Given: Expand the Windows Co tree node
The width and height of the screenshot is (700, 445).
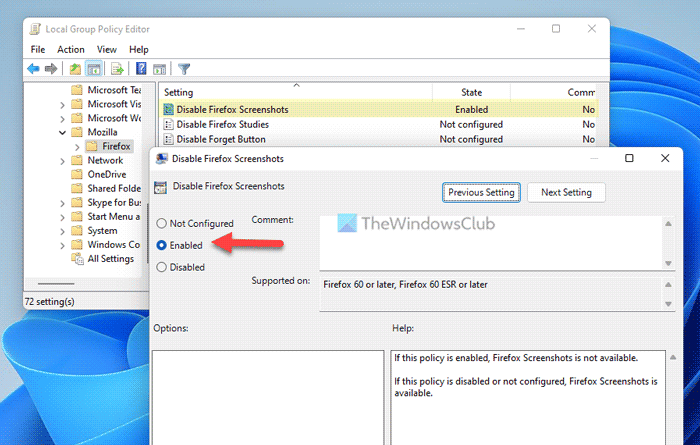Looking at the screenshot, I should pos(62,245).
